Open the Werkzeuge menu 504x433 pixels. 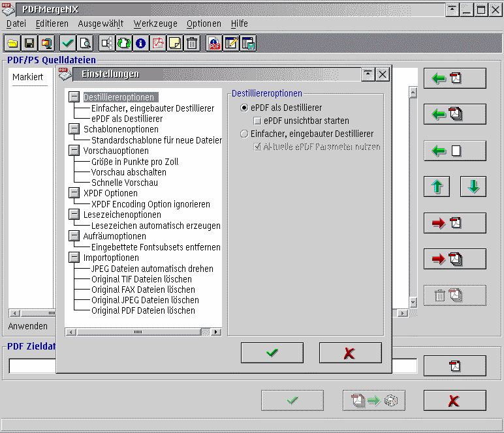(155, 23)
